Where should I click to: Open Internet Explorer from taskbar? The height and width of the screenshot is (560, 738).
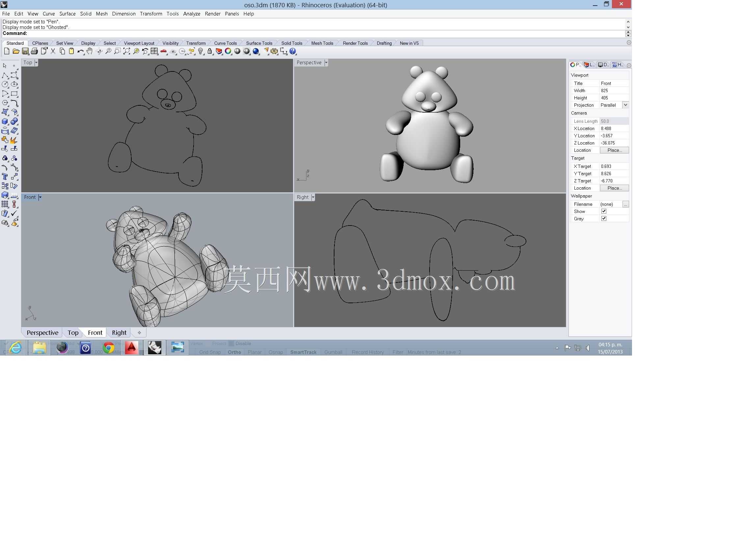(15, 348)
